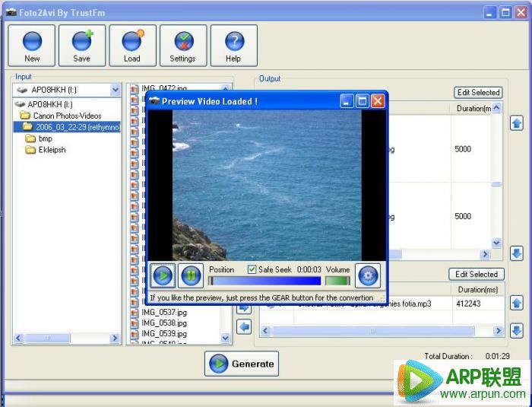Click the audio list scroll right arrow

pos(499,331)
